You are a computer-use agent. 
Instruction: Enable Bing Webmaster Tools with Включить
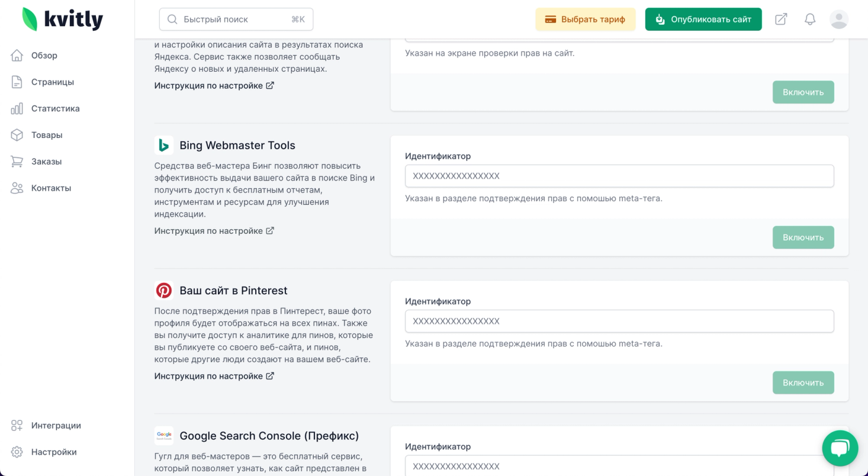803,237
